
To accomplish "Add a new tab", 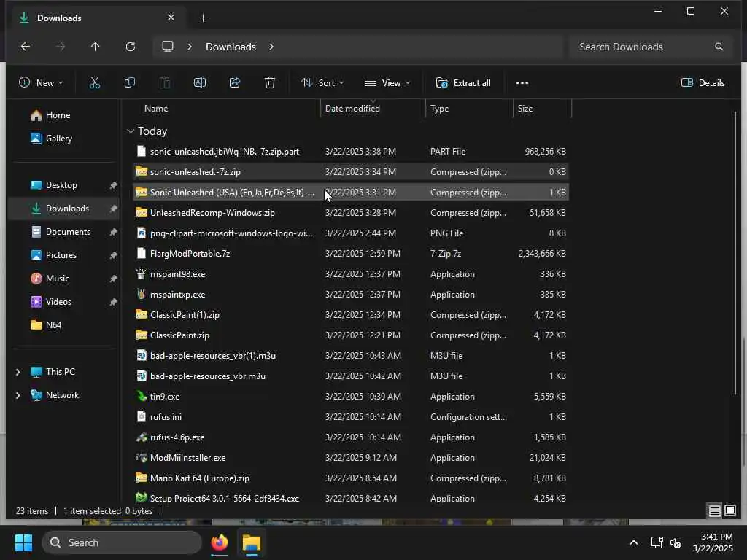I will click(x=203, y=18).
